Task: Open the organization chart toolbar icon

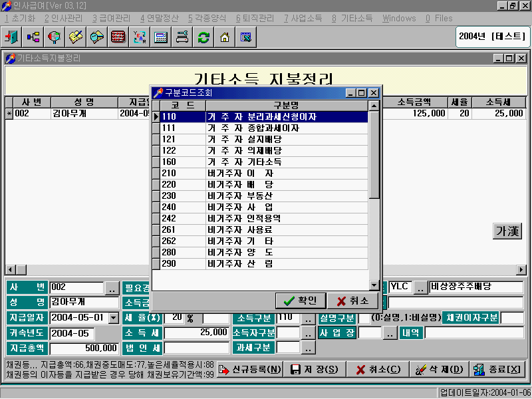Action: [x=33, y=37]
